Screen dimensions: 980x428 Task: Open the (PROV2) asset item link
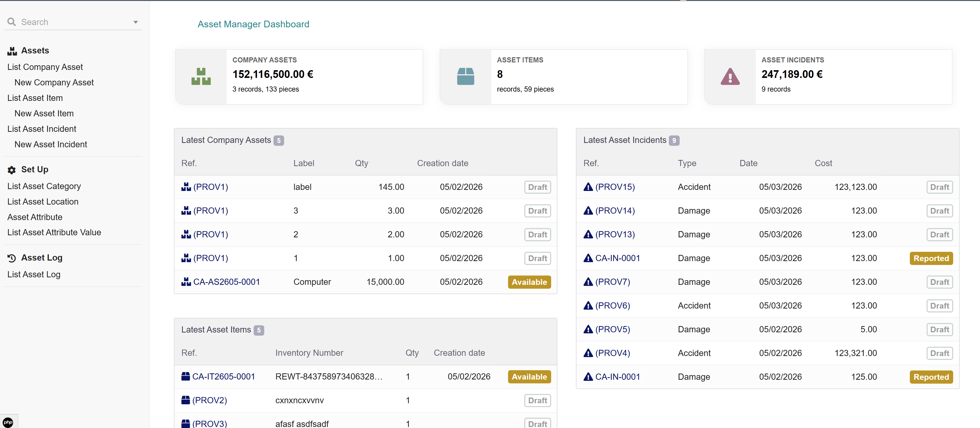tap(210, 401)
